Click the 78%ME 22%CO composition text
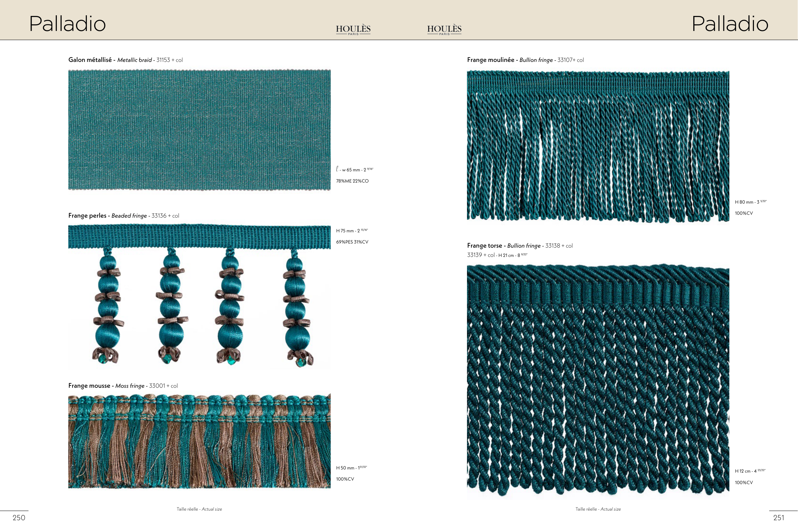The height and width of the screenshot is (532, 798). click(352, 181)
